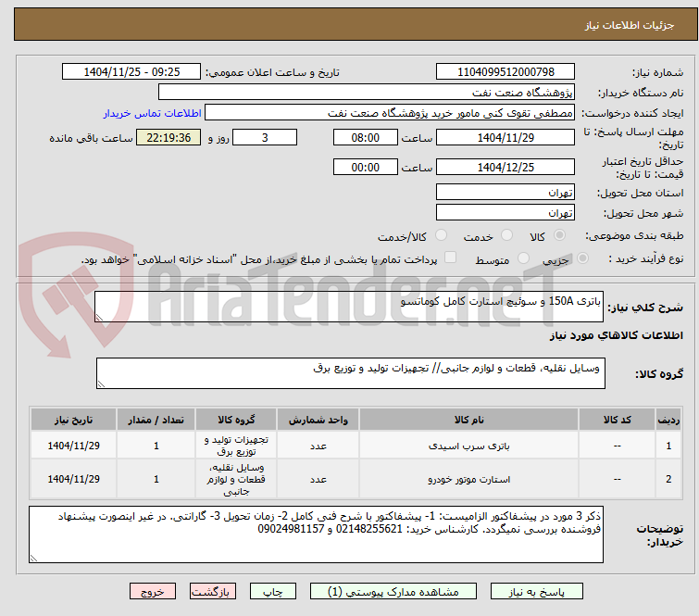Image resolution: width=699 pixels, height=616 pixels.
Task: Click the remaining days field showing 3
Action: click(265, 137)
